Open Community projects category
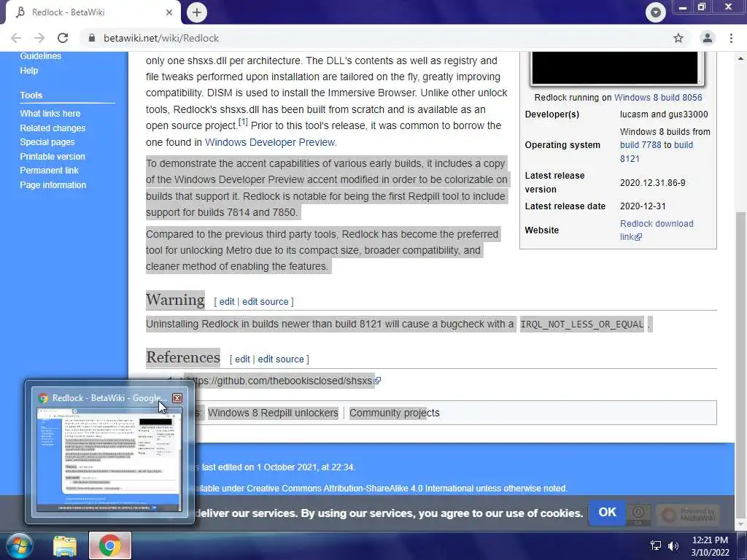Viewport: 747px width, 560px height. [x=395, y=413]
